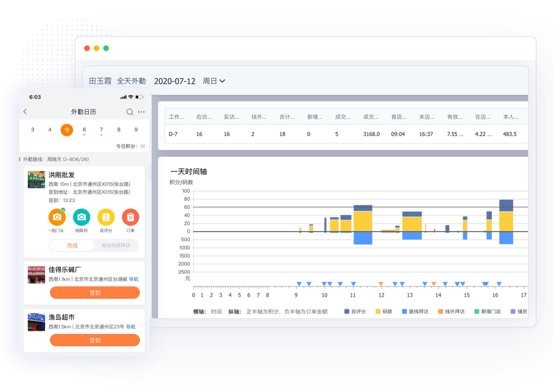Image resolution: width=553 pixels, height=392 pixels.
Task: Go back using the left arrow
Action: coord(25,112)
